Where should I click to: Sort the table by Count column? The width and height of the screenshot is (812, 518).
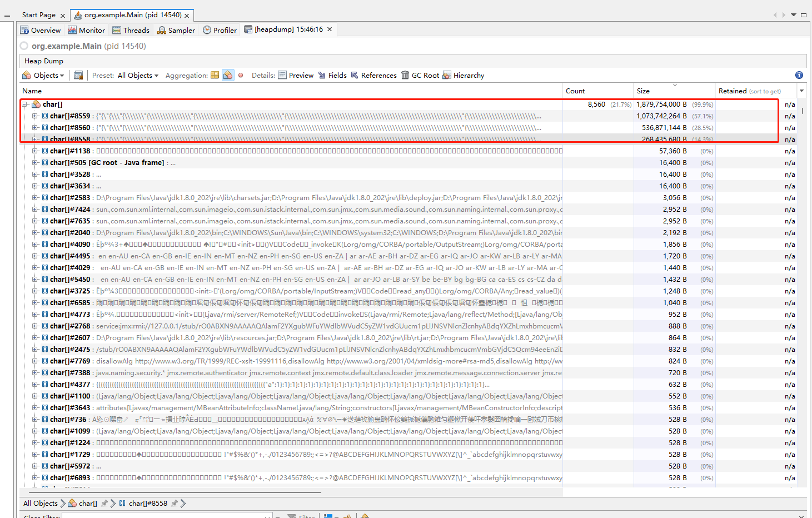598,91
